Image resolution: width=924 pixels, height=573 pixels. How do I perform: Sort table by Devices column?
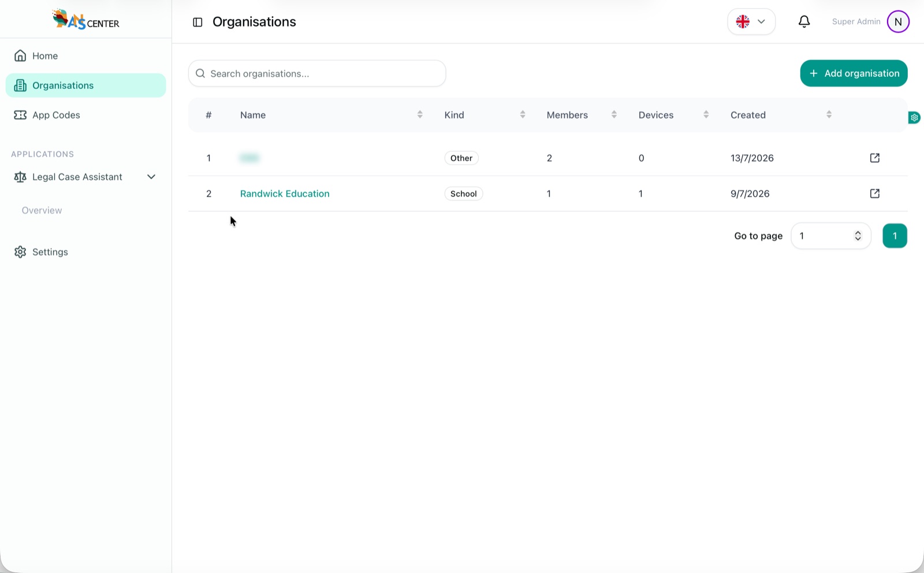(706, 115)
